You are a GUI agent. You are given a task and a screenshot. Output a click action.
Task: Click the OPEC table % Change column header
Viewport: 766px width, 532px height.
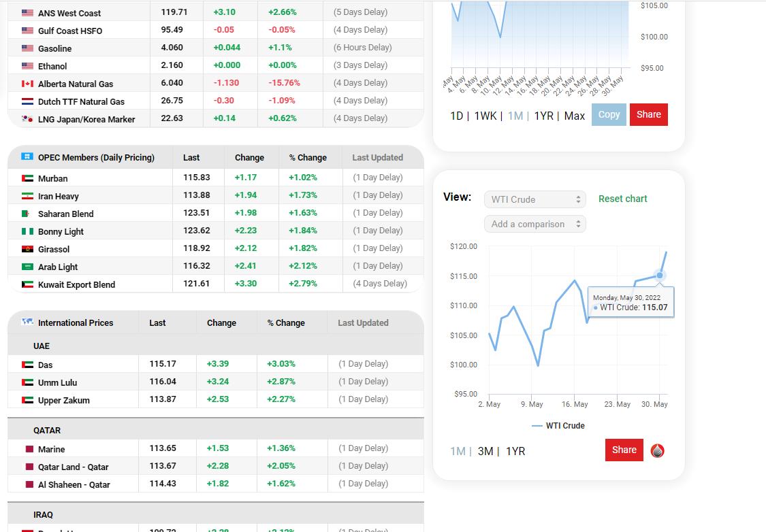point(308,158)
